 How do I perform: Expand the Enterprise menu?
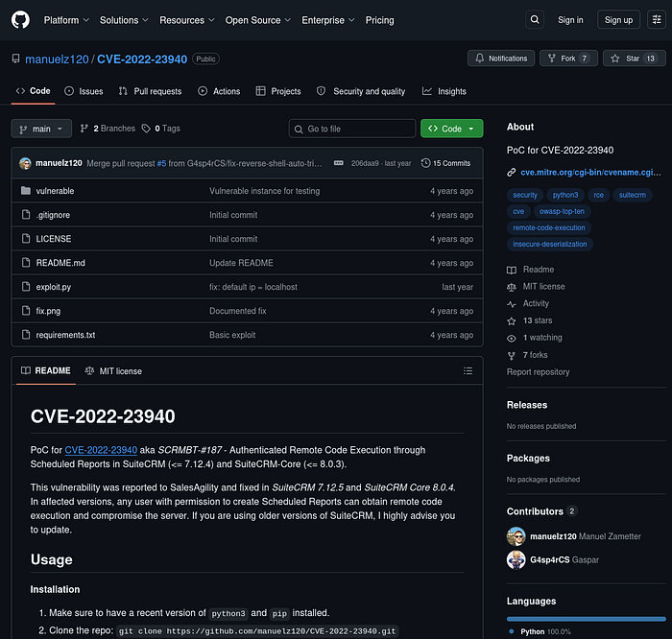point(328,20)
